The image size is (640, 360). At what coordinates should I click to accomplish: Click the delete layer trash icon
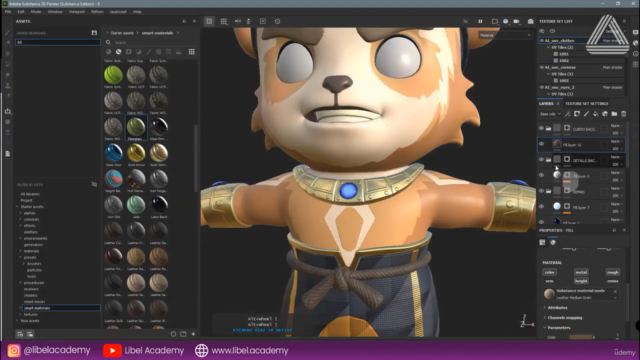[x=623, y=114]
